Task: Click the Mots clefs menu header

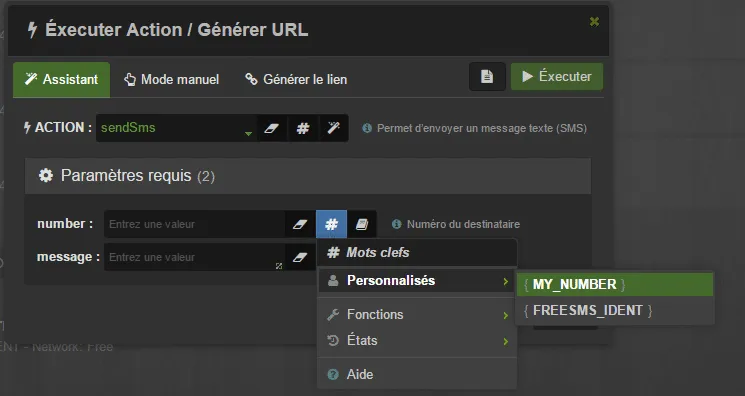Action: (x=417, y=252)
